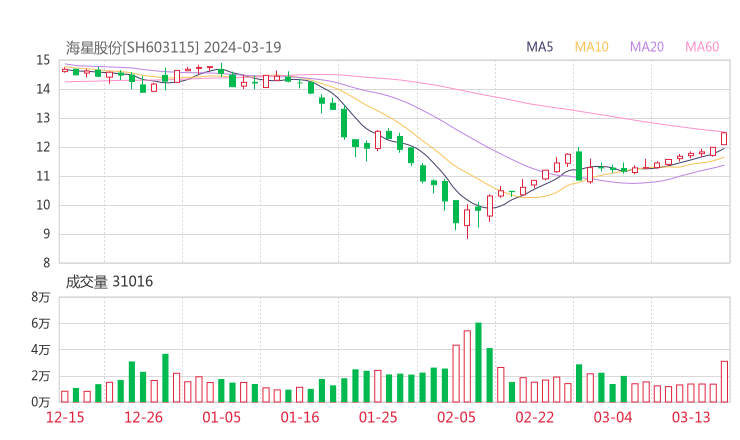Click the MA10 legend label
The height and width of the screenshot is (440, 740).
click(591, 47)
